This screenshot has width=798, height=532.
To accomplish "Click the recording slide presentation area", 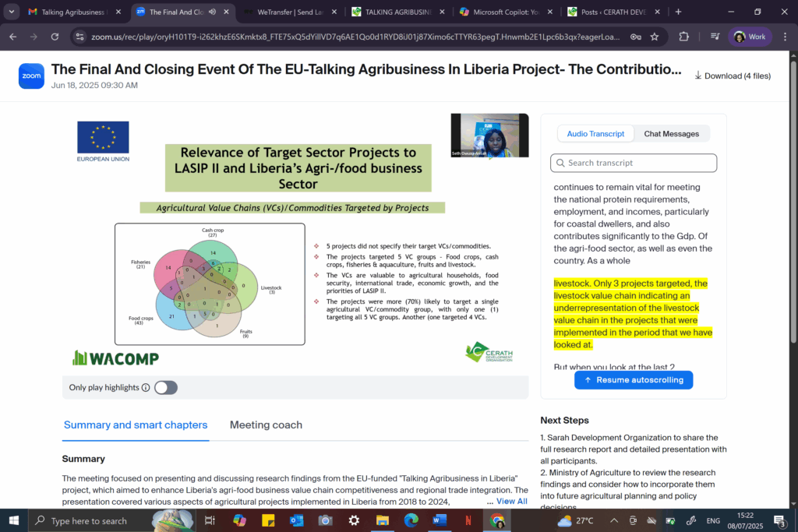I will [295, 244].
